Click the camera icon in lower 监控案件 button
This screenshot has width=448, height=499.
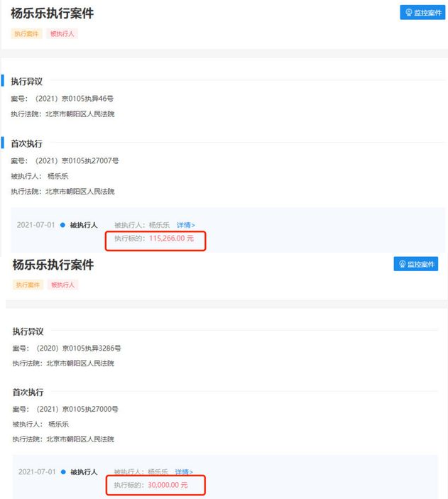click(x=402, y=264)
